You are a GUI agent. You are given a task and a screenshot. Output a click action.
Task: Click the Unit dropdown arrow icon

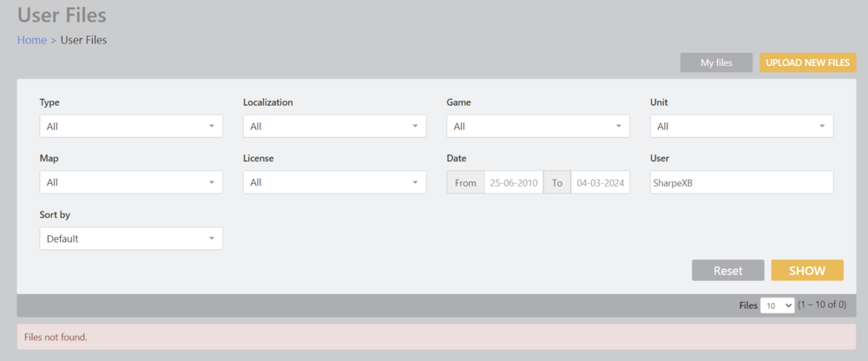[x=822, y=127]
